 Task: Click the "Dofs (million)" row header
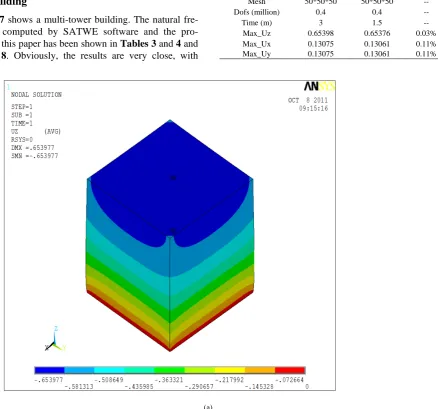pos(256,12)
